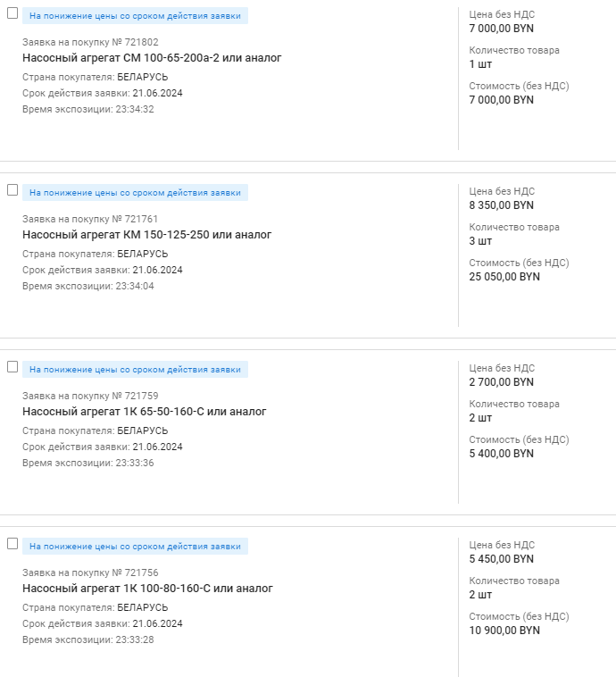The width and height of the screenshot is (616, 677).
Task: Click the total cost 25 050,00 BYN
Action: pos(504,277)
